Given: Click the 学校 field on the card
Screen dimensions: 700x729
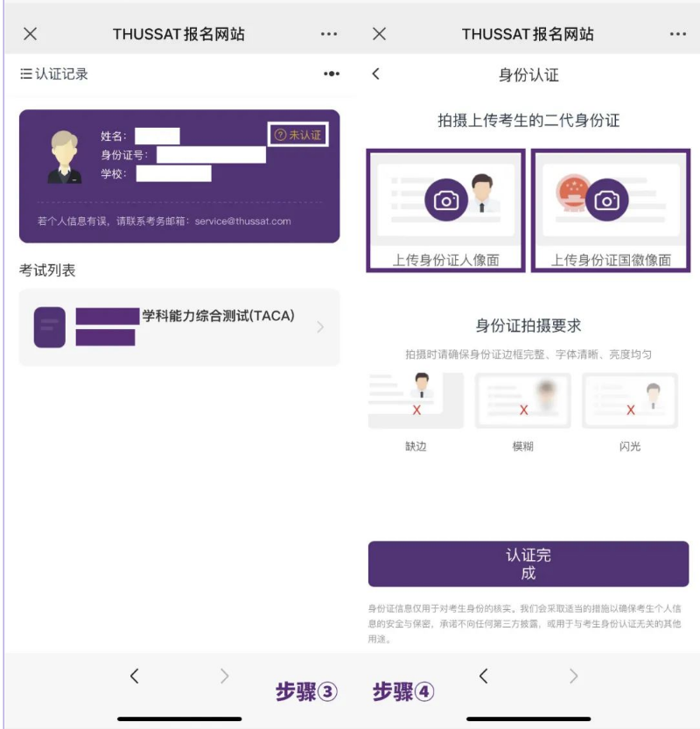Looking at the screenshot, I should pos(173,174).
